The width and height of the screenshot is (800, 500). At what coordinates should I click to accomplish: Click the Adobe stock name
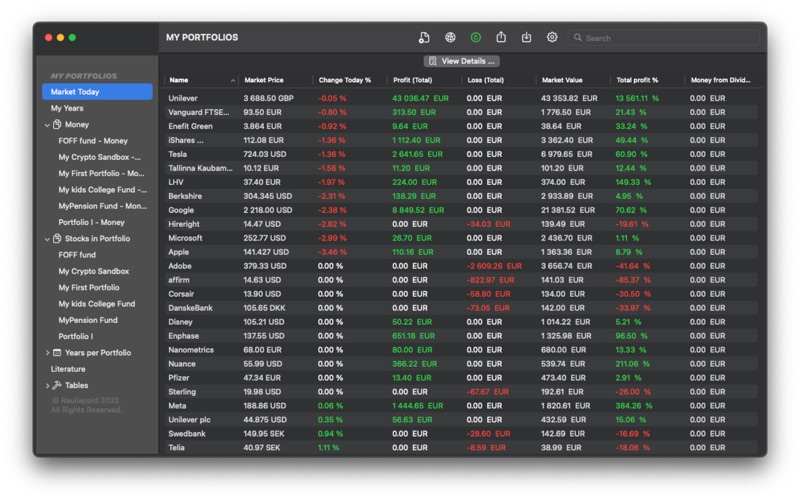pos(180,266)
